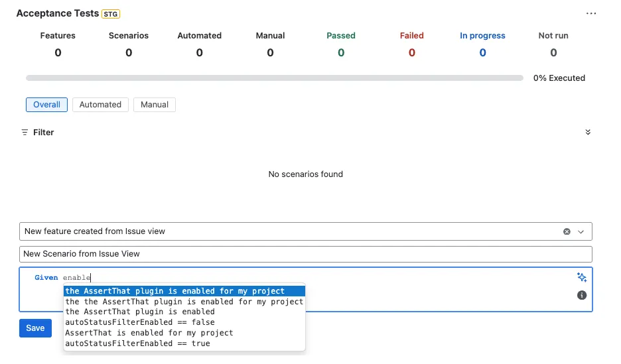Click the New Scenario from Issue View field

(305, 254)
